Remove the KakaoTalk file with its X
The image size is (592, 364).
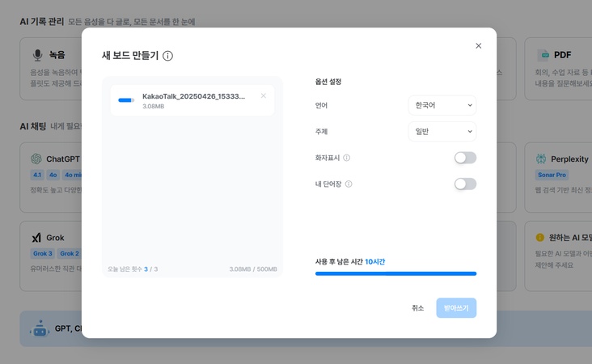click(x=264, y=96)
